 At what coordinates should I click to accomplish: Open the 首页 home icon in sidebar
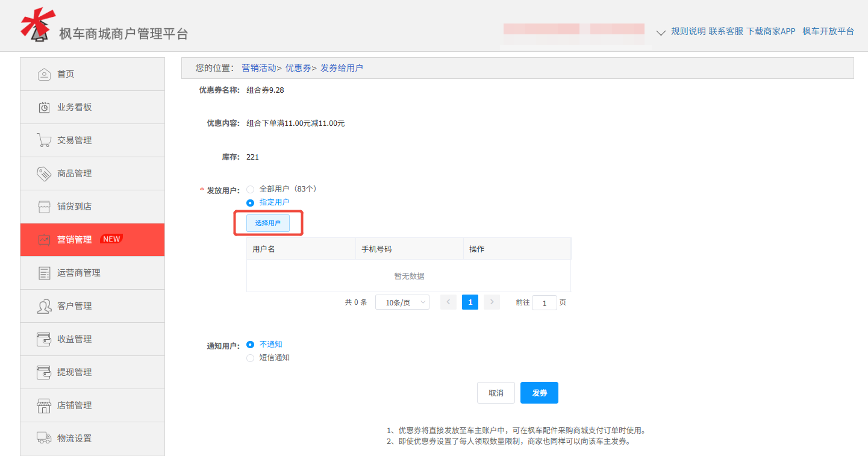[44, 73]
